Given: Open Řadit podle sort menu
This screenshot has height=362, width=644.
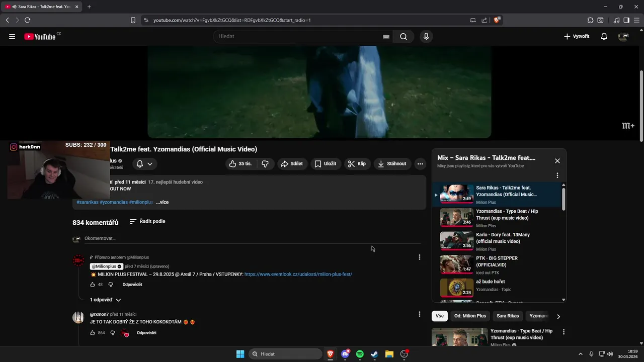Looking at the screenshot, I should click(147, 222).
